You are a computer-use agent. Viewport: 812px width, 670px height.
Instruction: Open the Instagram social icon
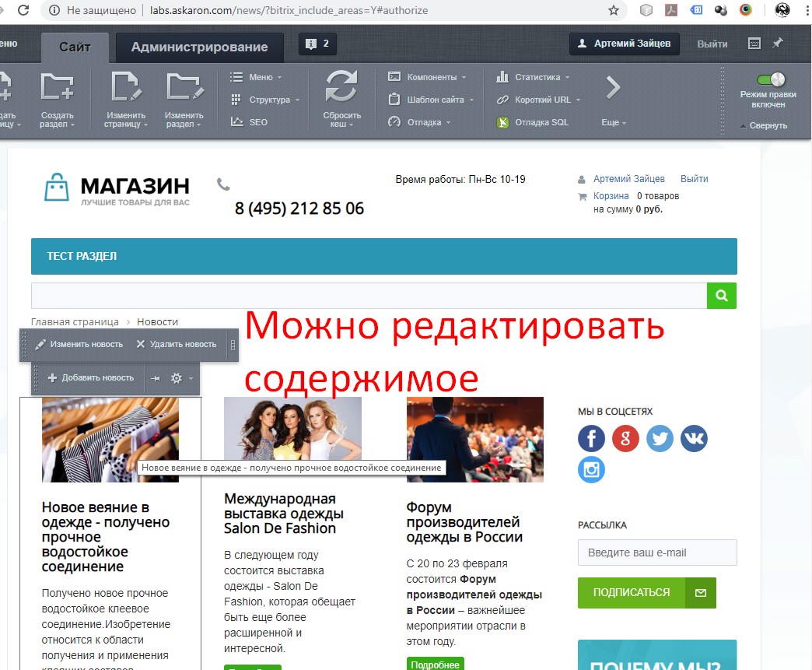591,470
